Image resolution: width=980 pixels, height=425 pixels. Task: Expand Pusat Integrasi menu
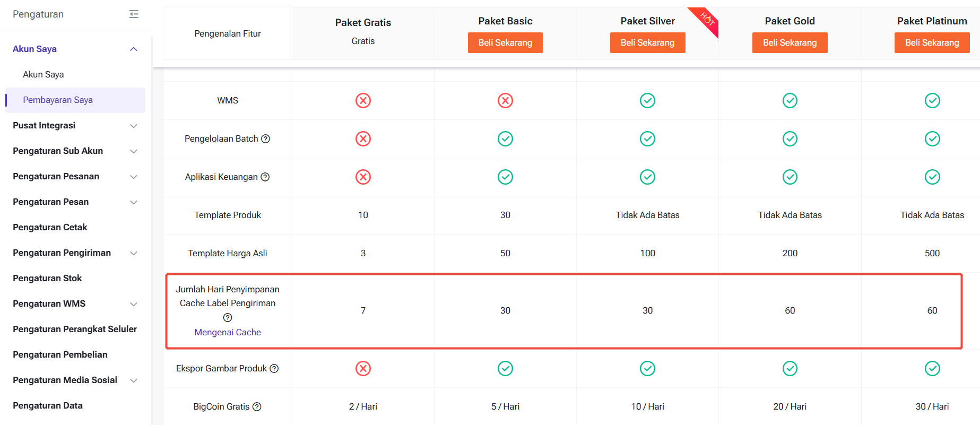[134, 126]
